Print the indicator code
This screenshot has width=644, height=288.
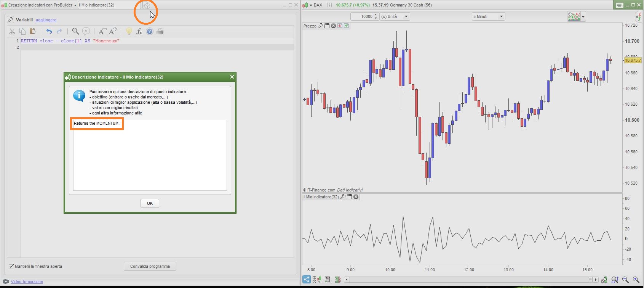(160, 31)
